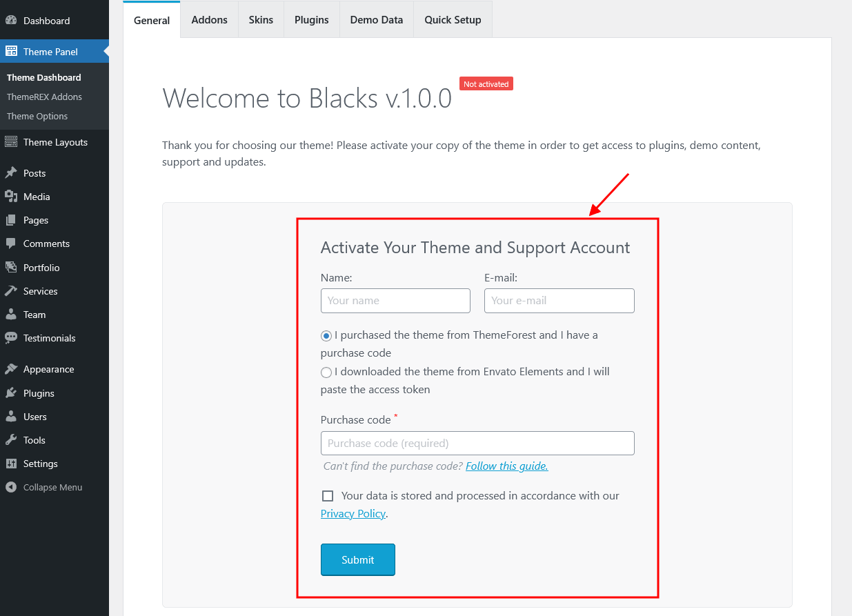Click the Pages icon
The image size is (852, 616).
[x=11, y=220]
